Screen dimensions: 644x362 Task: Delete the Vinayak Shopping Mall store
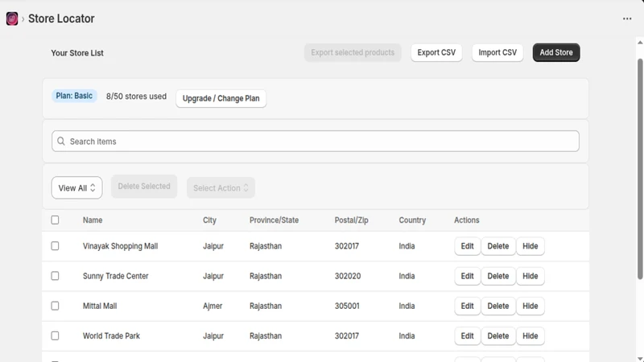click(497, 246)
